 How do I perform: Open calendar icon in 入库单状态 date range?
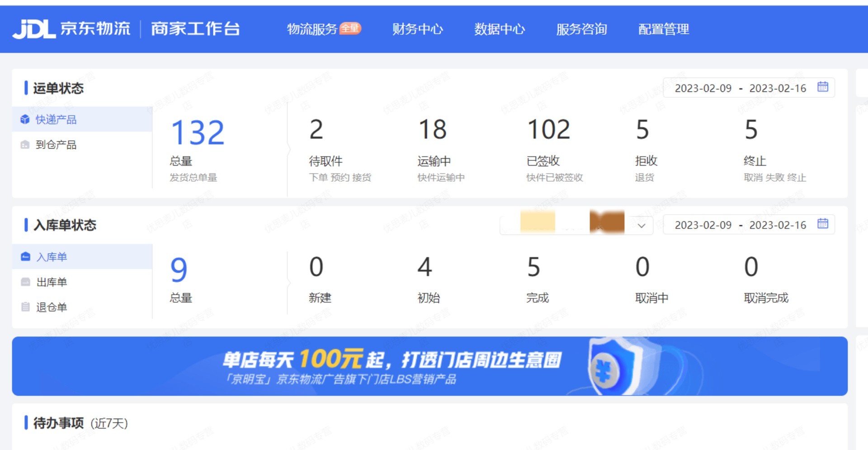[823, 224]
